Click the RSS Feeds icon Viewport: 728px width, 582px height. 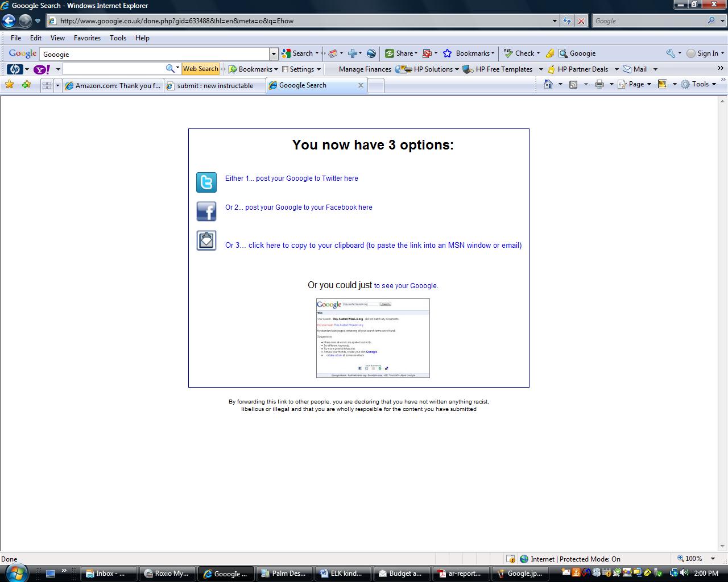coord(573,84)
